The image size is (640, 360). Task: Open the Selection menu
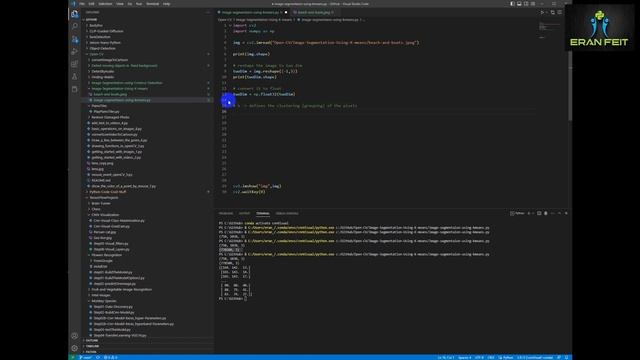coord(105,4)
